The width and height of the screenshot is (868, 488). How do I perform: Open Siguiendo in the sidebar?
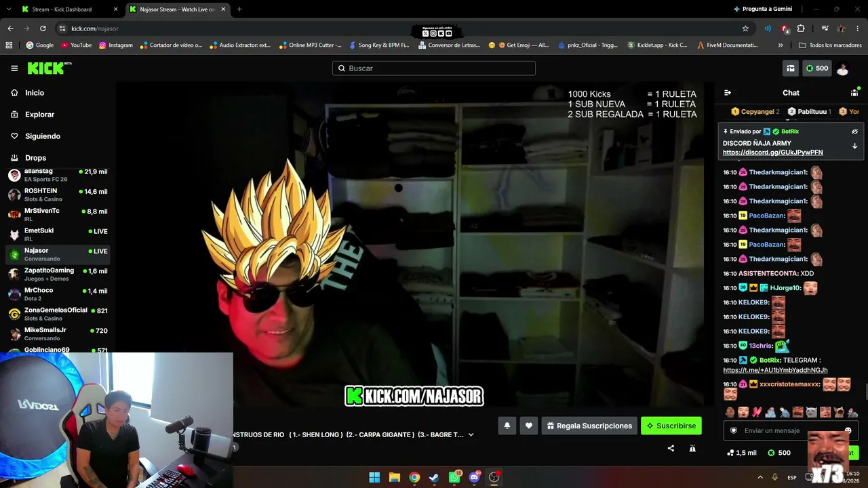tap(43, 136)
